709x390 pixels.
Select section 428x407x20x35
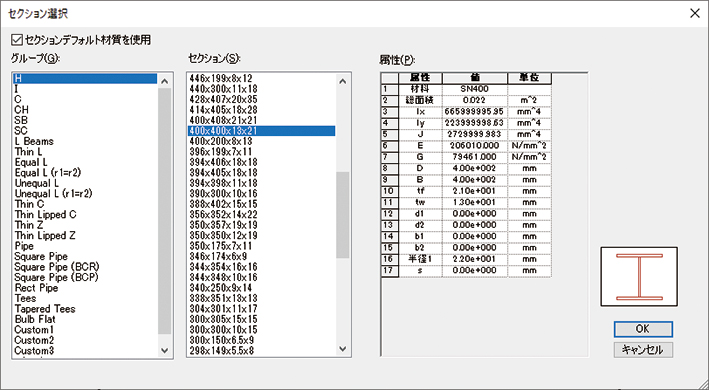(261, 99)
